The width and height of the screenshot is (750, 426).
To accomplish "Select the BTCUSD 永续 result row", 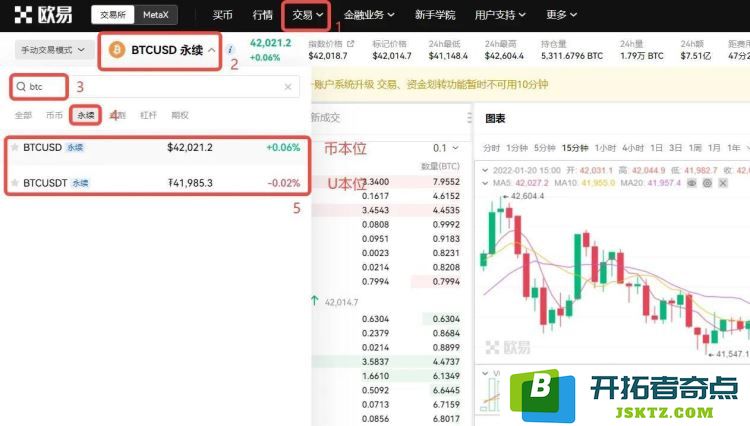I will click(157, 148).
